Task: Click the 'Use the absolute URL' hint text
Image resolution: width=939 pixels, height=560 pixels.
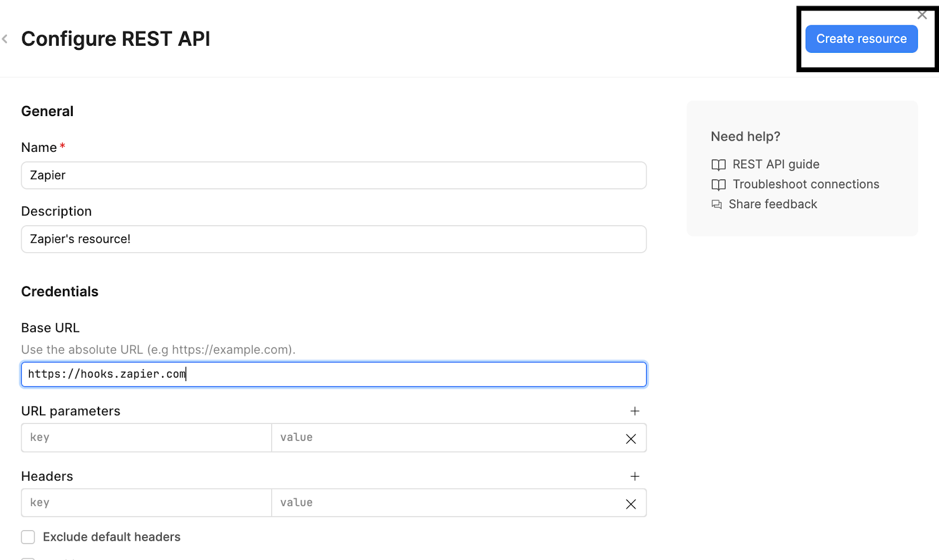Action: (158, 349)
